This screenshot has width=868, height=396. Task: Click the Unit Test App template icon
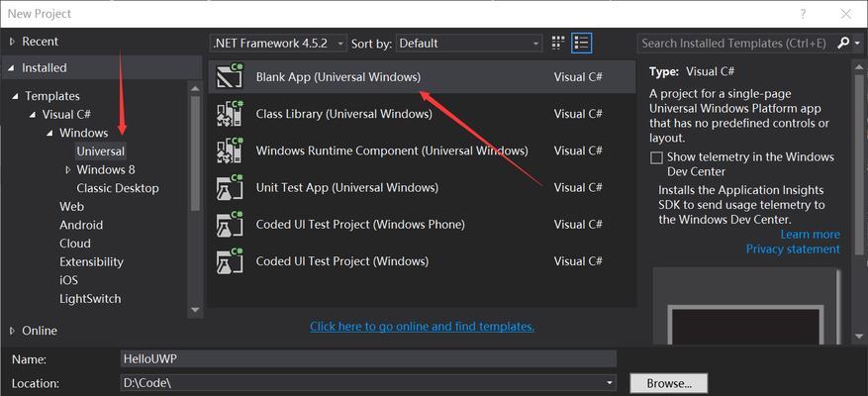click(230, 188)
